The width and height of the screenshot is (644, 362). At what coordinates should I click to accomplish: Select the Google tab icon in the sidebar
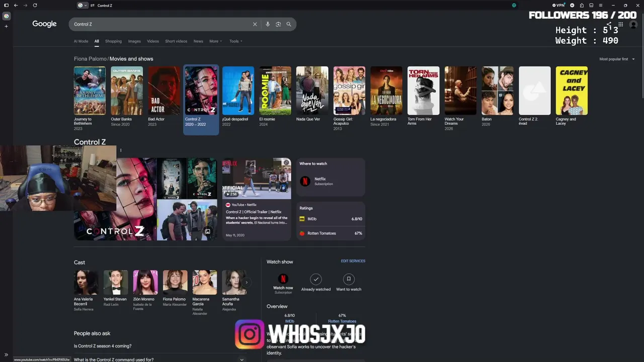[7, 16]
